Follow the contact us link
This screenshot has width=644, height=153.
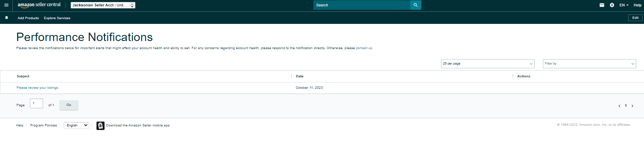pos(364,48)
